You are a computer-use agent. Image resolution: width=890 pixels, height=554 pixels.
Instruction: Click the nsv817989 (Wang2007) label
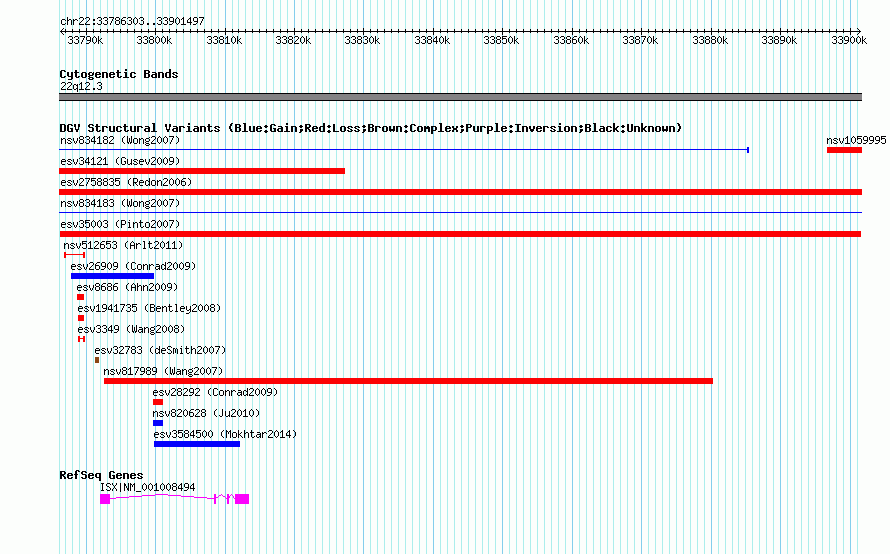[163, 371]
